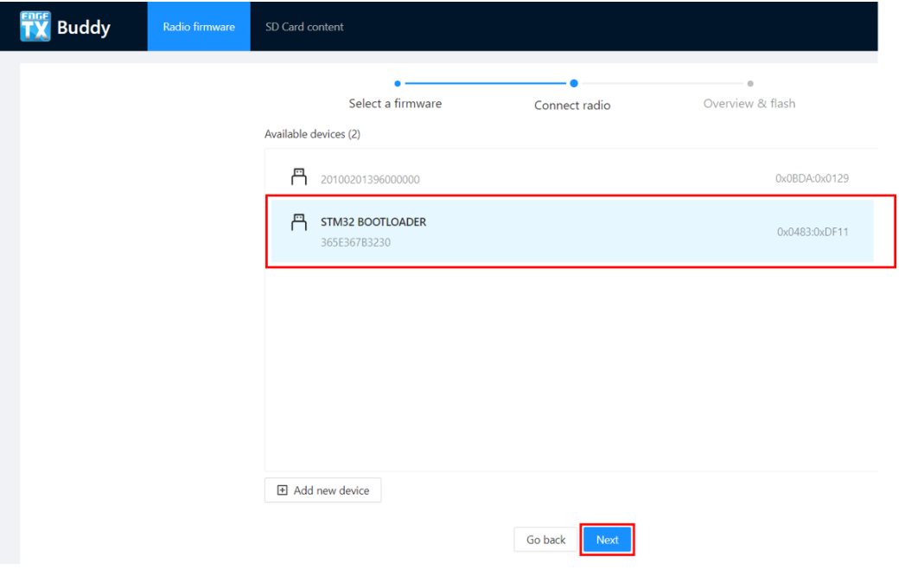Click the USB icon beside STM32 BOOTLOADER
The height and width of the screenshot is (570, 924).
[299, 222]
